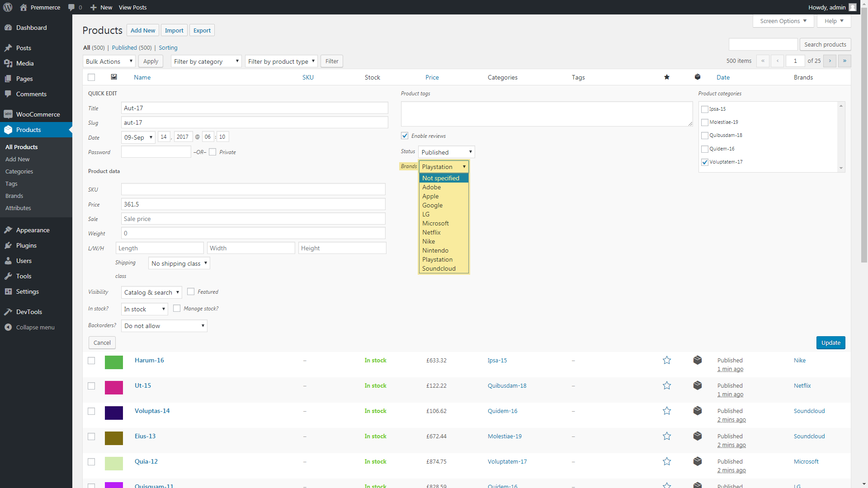Viewport: 868px width, 488px height.
Task: Open the Ut-15 product link
Action: click(143, 385)
